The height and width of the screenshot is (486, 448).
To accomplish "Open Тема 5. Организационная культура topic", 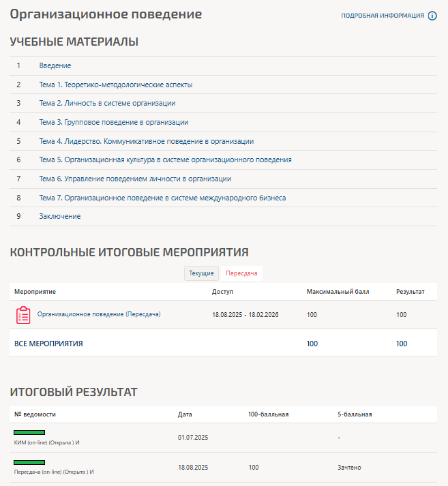I will pos(165,160).
